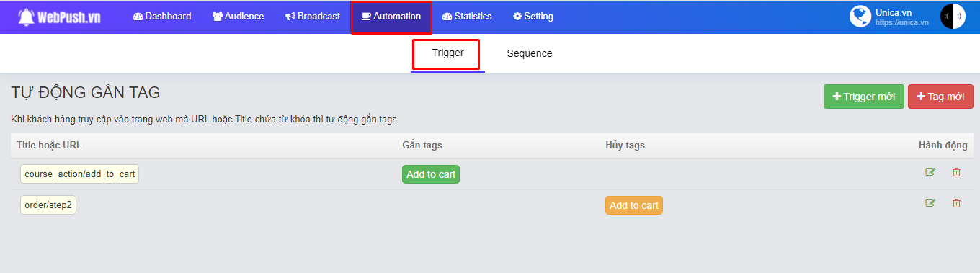This screenshot has height=273, width=980.
Task: Click the Unica.vn globe icon
Action: coord(860,17)
